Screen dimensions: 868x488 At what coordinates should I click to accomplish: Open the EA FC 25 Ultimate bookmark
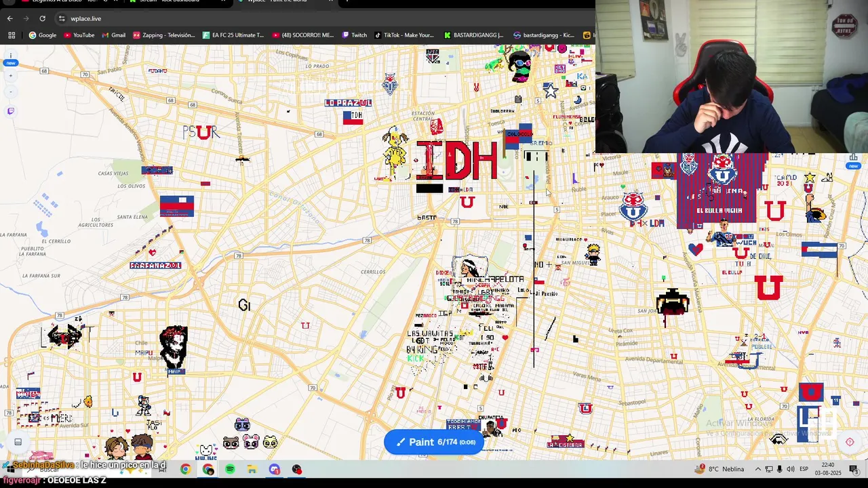click(233, 35)
